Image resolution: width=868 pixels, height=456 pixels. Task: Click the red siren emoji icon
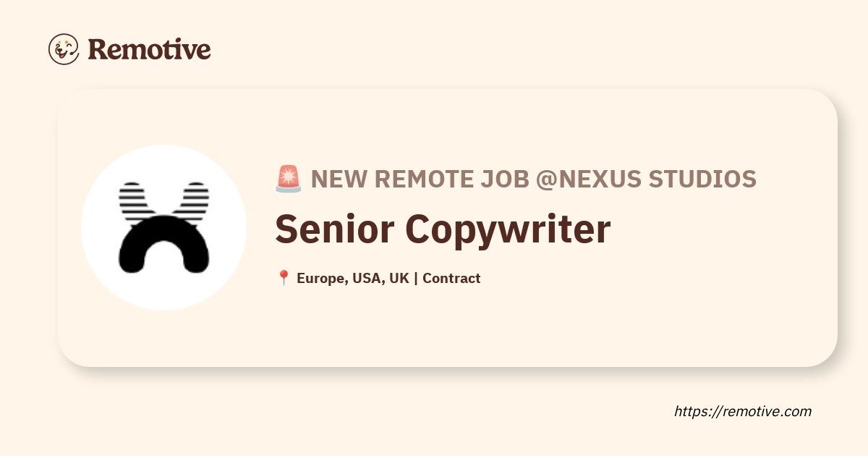click(x=289, y=179)
